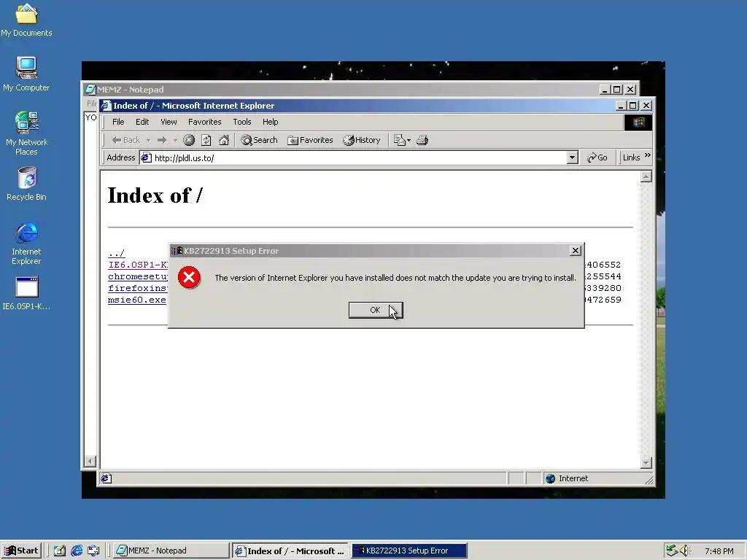Click the KB2722913 Setup Error taskbar button
Screen dimensions: 747x560
pos(409,551)
